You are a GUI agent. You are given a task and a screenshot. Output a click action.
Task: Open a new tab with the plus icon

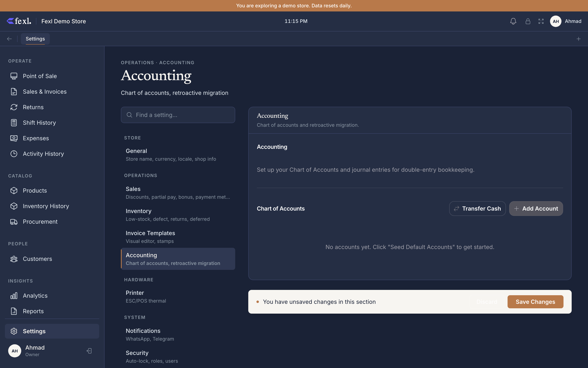click(579, 39)
